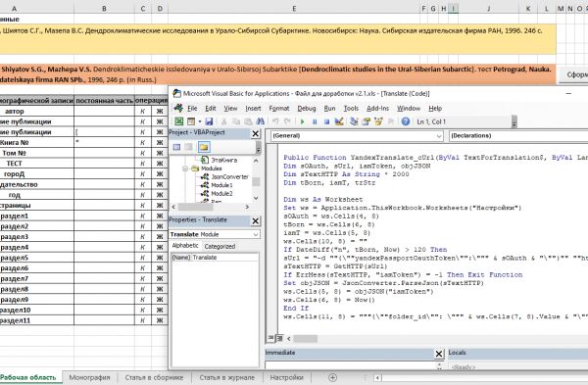Open the File menu
588x385 pixels.
click(192, 108)
